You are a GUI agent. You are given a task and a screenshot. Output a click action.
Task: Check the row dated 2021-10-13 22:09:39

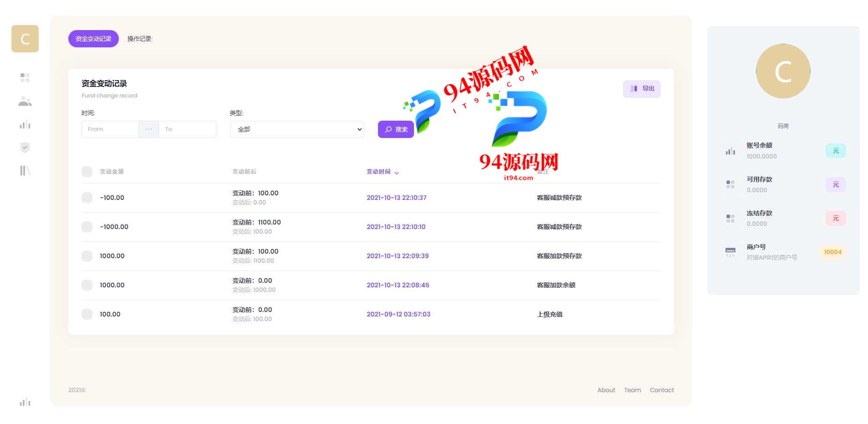87,256
